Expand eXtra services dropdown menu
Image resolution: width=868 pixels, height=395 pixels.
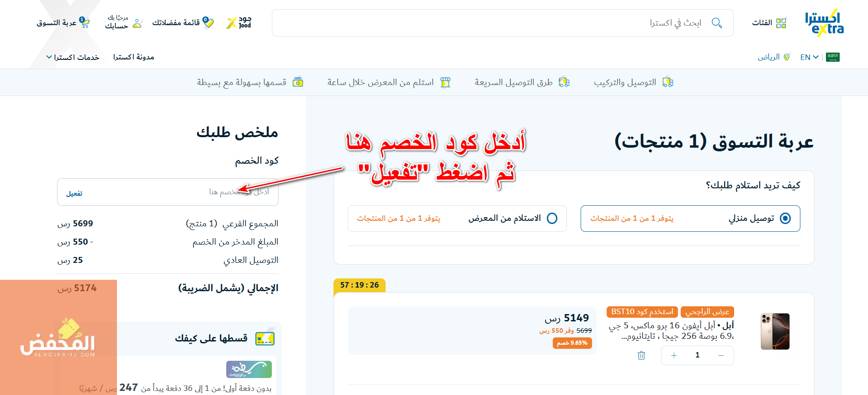click(x=73, y=57)
